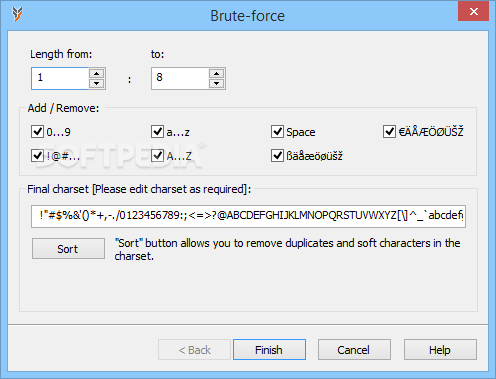This screenshot has width=496, height=379.
Task: Click the application logo icon in title bar
Action: (17, 15)
